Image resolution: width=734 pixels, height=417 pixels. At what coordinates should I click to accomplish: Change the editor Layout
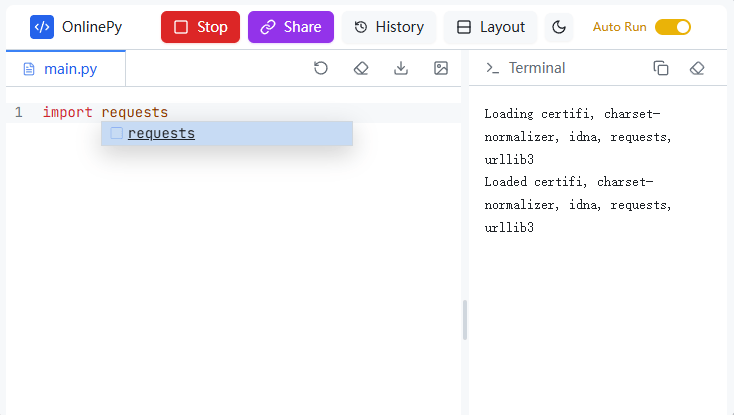pyautogui.click(x=490, y=27)
